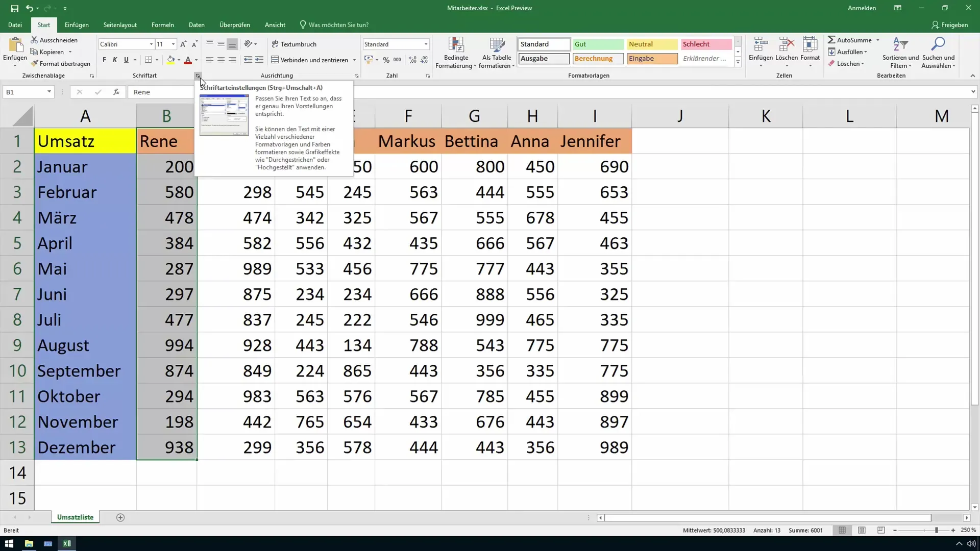Select the Formeln ribbon tab
The image size is (980, 551).
click(x=162, y=25)
